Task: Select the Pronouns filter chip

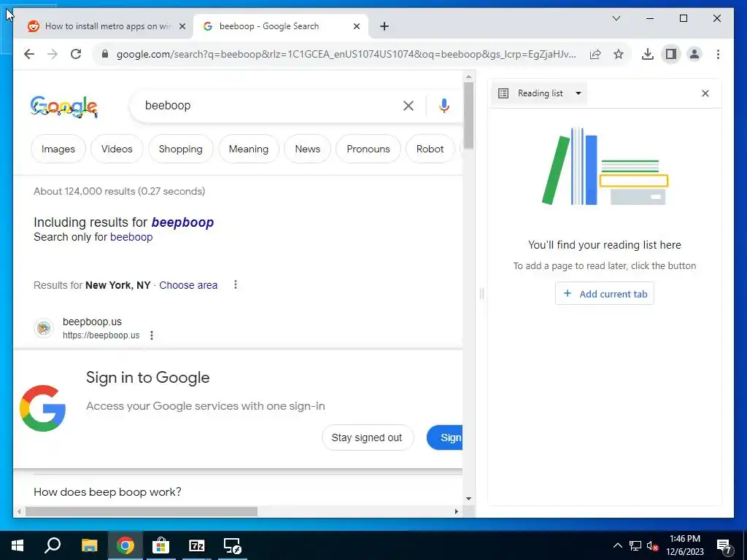Action: tap(368, 149)
